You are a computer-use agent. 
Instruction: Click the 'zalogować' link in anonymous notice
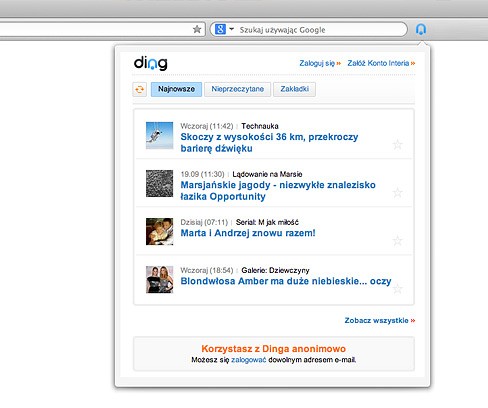(249, 360)
